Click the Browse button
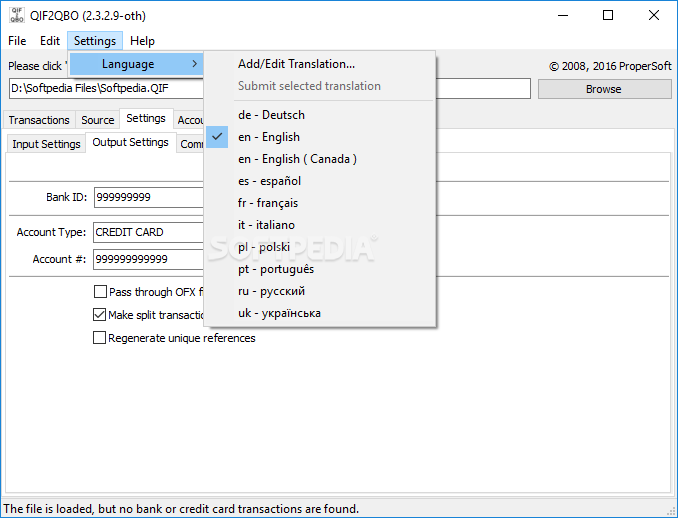678x518 pixels. point(604,89)
